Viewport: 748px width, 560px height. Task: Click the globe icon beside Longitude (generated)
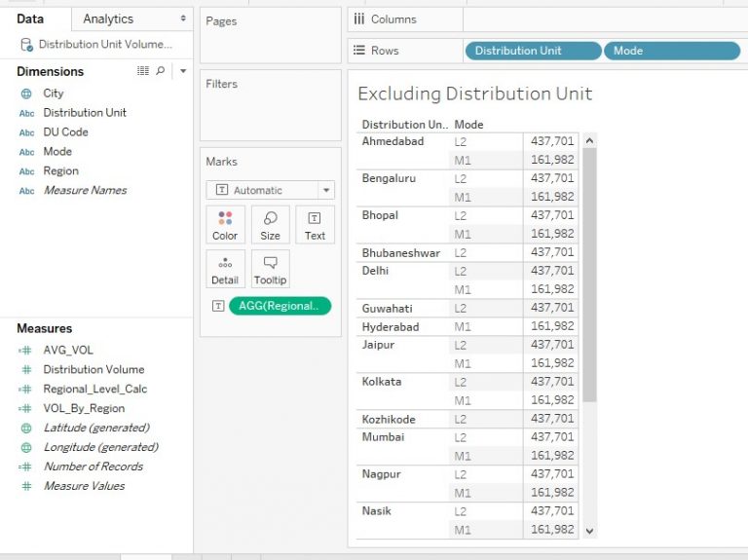pos(26,447)
